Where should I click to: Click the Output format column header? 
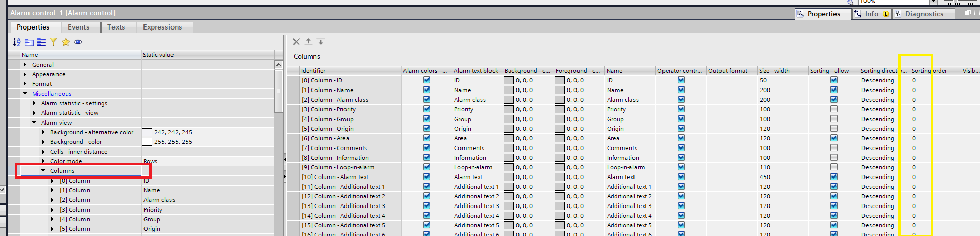click(x=732, y=71)
